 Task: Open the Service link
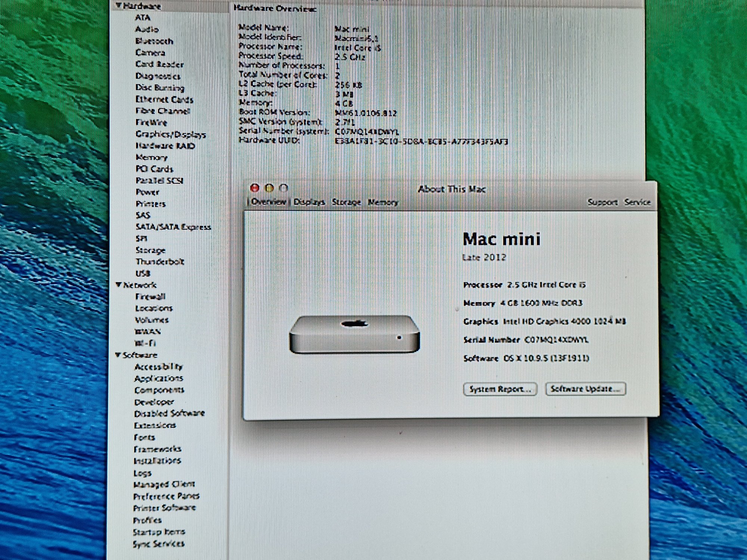(637, 202)
